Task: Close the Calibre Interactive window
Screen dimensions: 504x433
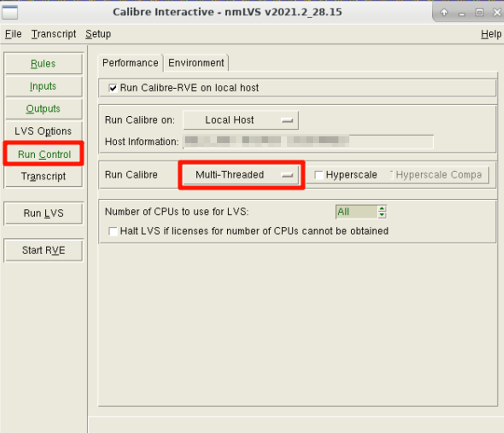Action: [497, 12]
